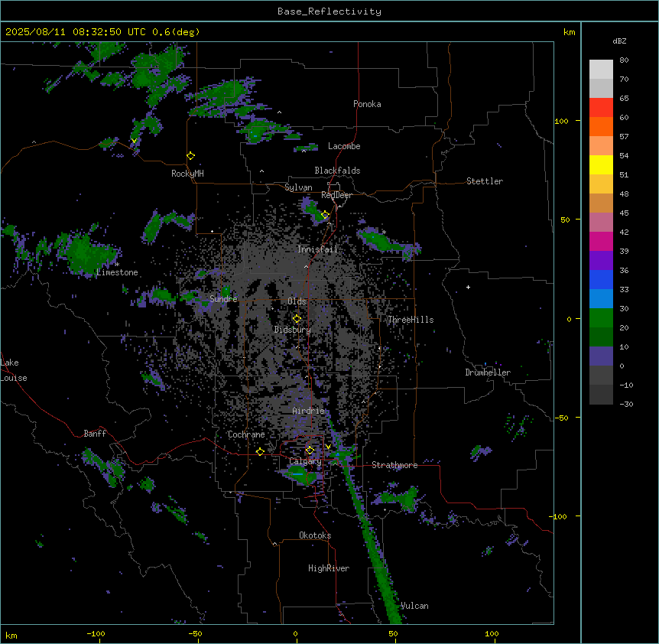Click the Sundre label

coord(223,299)
